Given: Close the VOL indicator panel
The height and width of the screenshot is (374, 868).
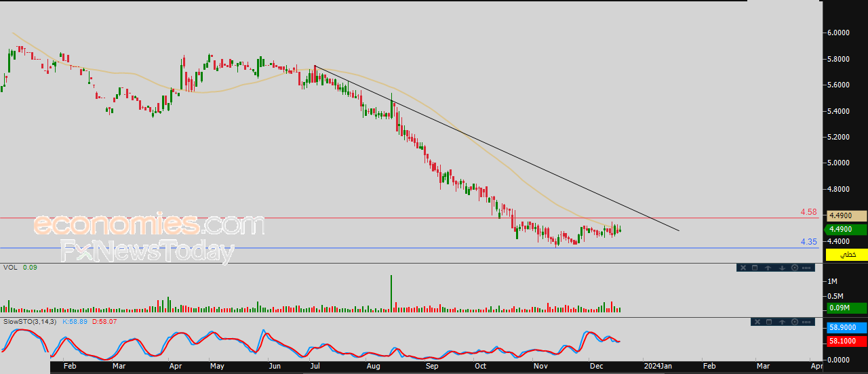Looking at the screenshot, I should point(743,268).
